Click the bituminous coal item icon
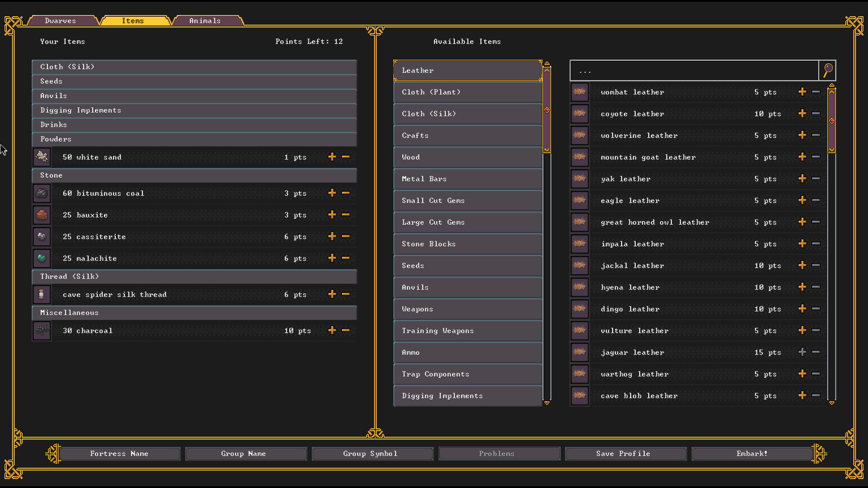The image size is (868, 488). [x=42, y=192]
